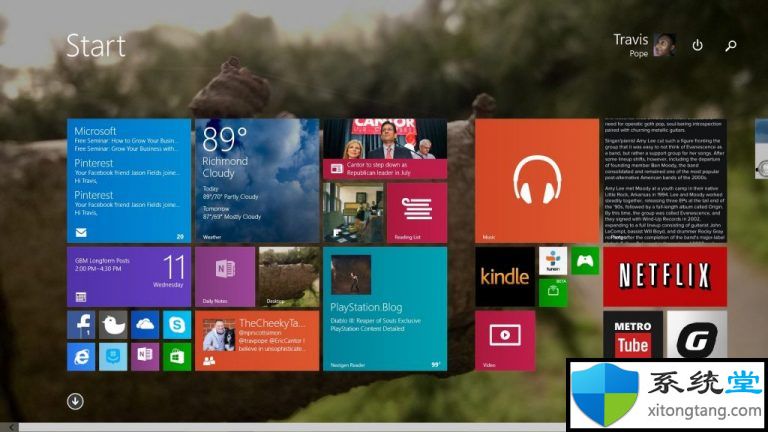Viewport: 768px width, 432px height.
Task: Open the Travis Pope account menu
Action: tap(644, 45)
